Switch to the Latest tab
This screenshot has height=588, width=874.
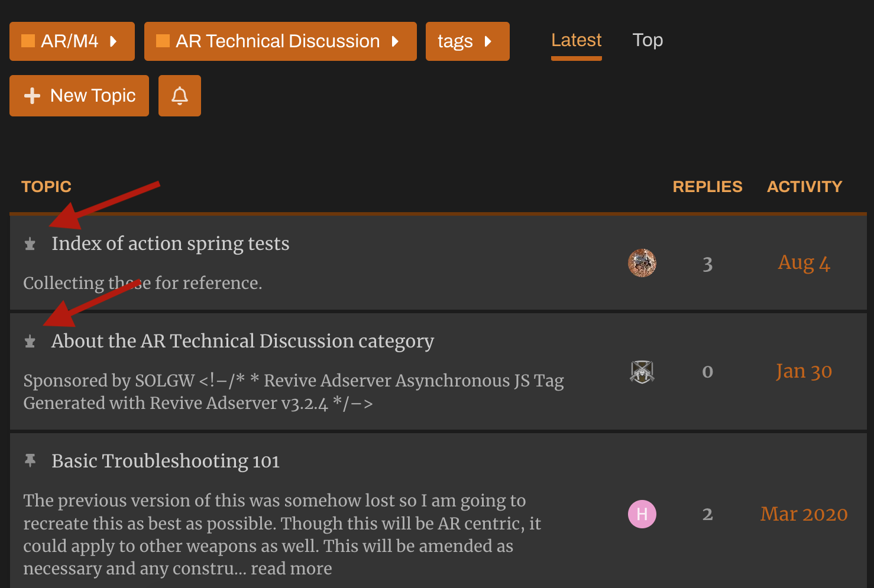click(576, 40)
